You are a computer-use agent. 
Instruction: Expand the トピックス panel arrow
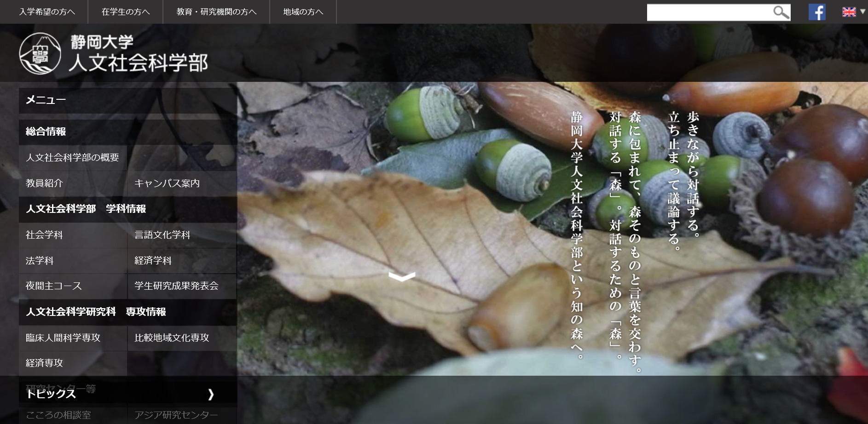pyautogui.click(x=211, y=394)
